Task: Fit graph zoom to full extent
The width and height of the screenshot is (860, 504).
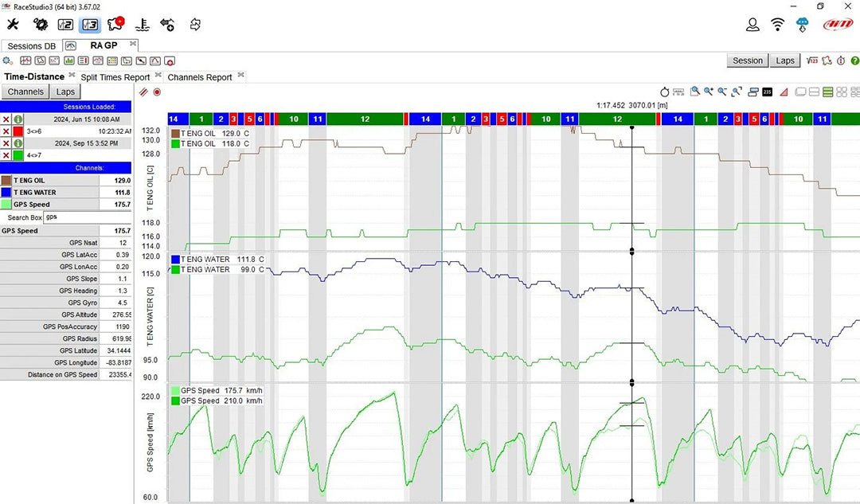Action: (737, 92)
